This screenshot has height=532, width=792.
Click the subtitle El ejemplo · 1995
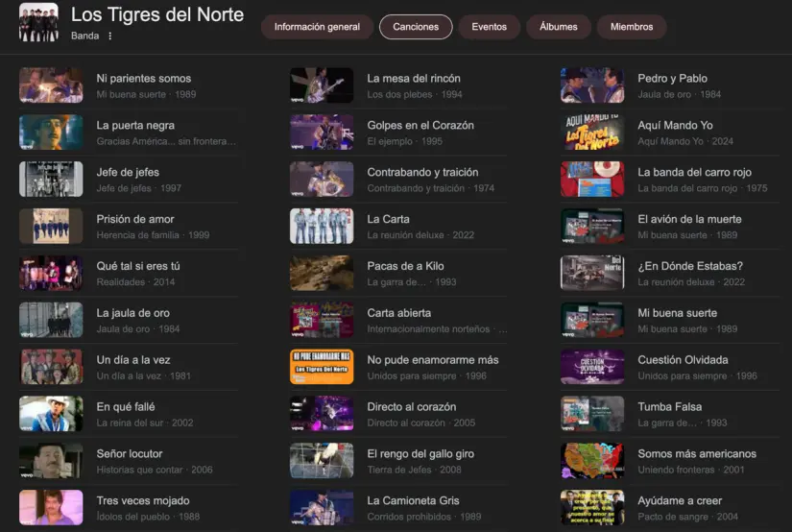(x=404, y=141)
